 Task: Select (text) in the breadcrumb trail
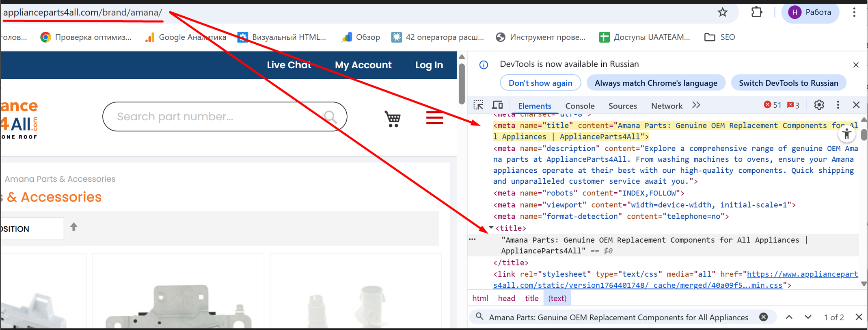(557, 298)
